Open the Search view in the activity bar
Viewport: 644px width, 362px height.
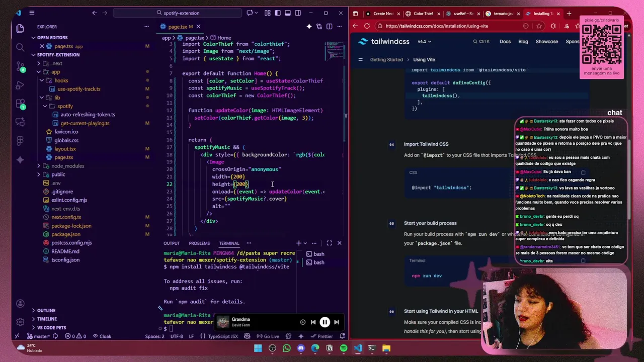[20, 47]
